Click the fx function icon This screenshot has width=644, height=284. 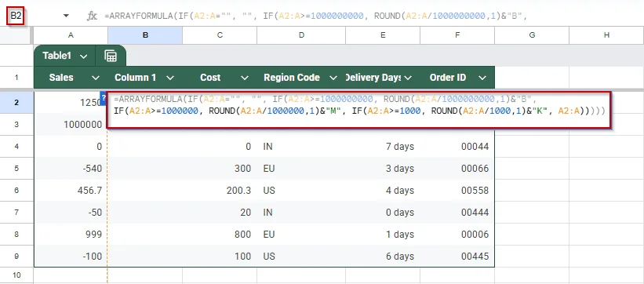click(92, 16)
